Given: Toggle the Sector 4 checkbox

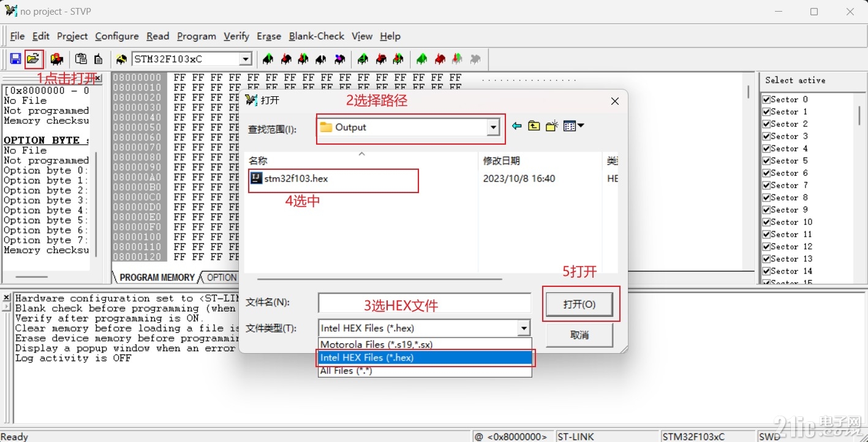Looking at the screenshot, I should point(766,148).
